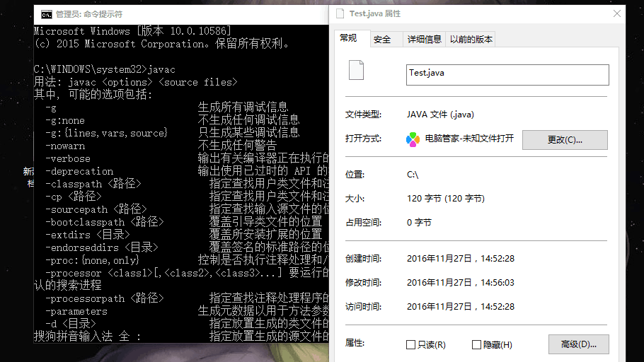The height and width of the screenshot is (362, 644).
Task: Switch to the 详细信息 tab
Action: (425, 40)
